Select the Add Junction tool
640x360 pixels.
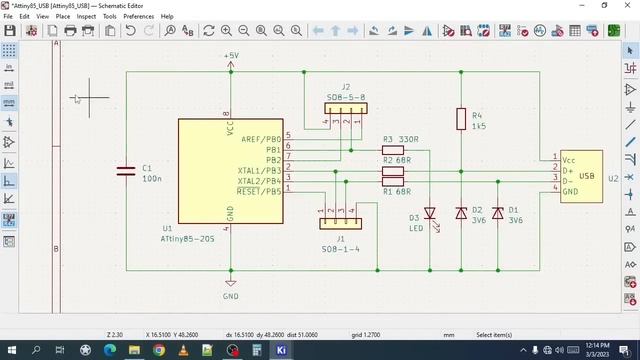coord(630,194)
